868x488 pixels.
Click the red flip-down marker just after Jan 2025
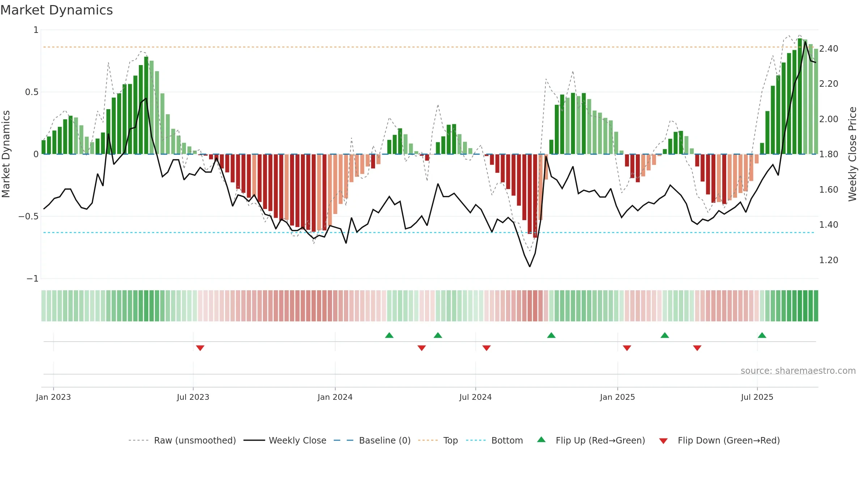627,348
